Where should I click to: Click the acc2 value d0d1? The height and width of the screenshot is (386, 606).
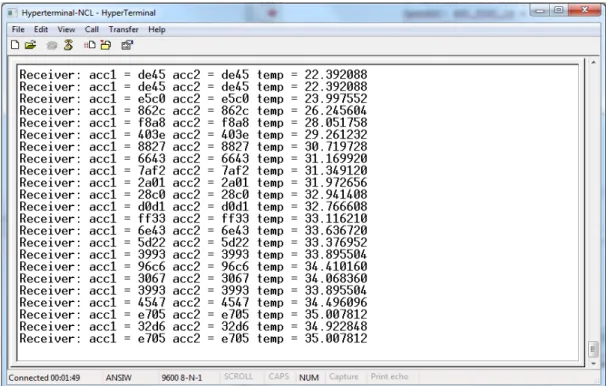235,206
